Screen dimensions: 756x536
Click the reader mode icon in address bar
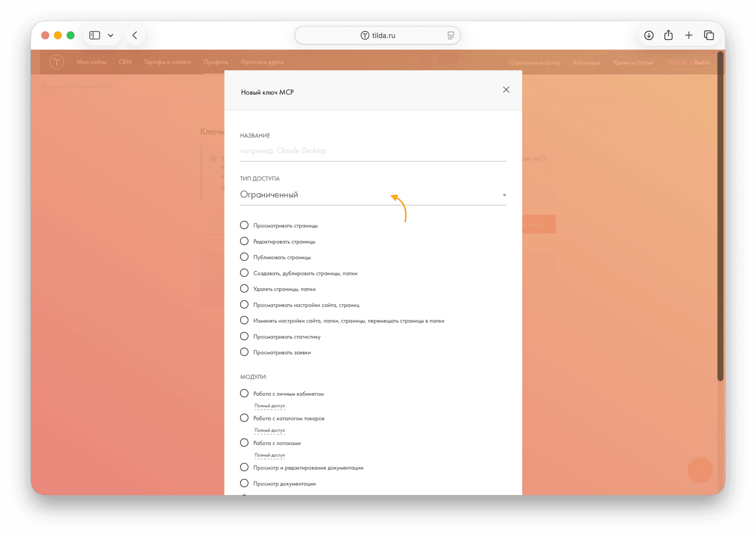coord(450,35)
